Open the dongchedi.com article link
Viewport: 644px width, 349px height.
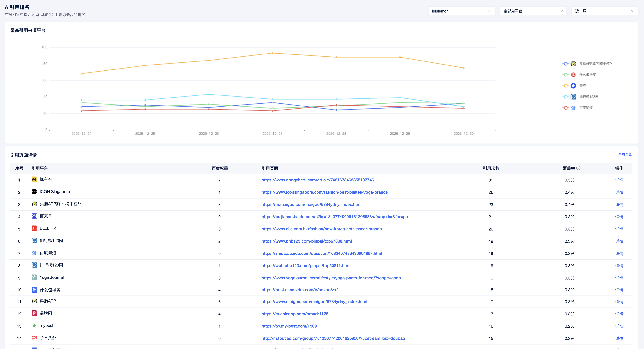click(x=318, y=180)
